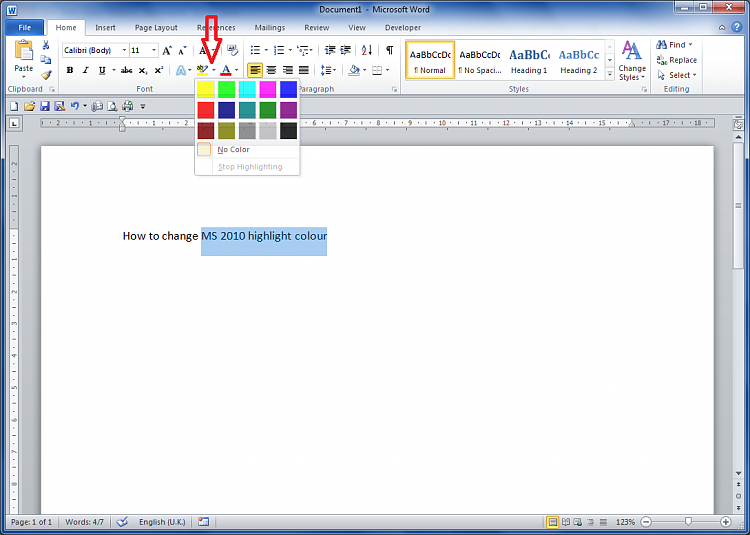750x535 pixels.
Task: Click the Quick Print printer icon
Action: click(128, 106)
